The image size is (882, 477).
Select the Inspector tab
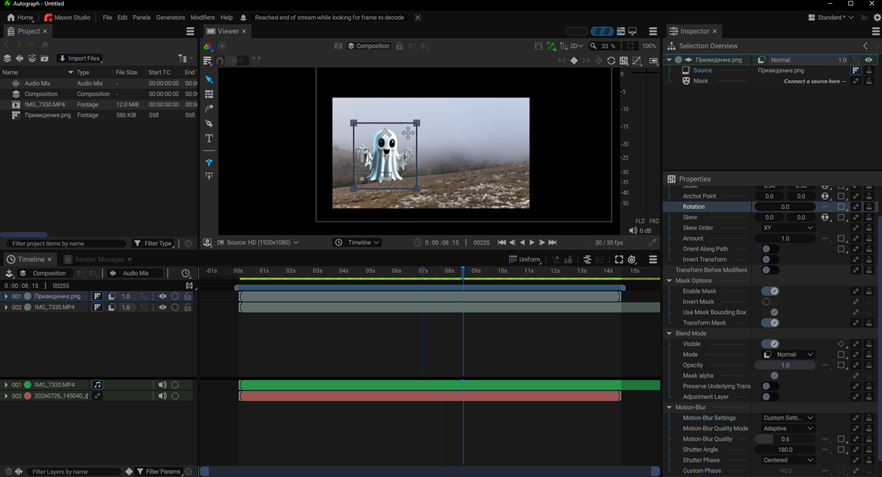(694, 31)
